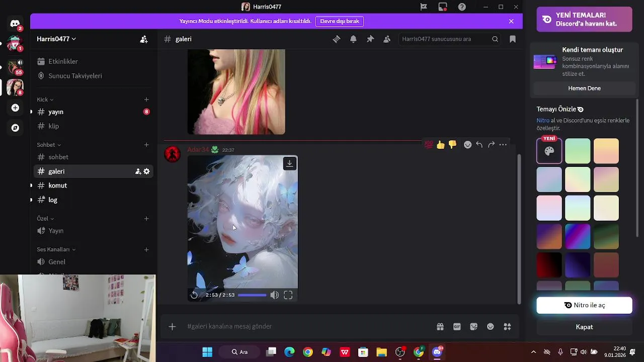Open the checkmark flag icon in title bar
Image resolution: width=644 pixels, height=362 pixels.
tap(424, 7)
